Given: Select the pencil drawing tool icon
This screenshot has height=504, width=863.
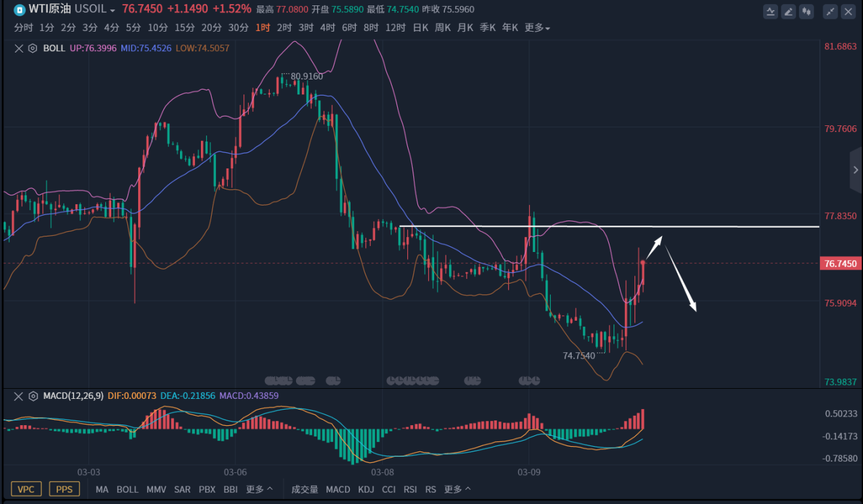Looking at the screenshot, I should pos(788,11).
